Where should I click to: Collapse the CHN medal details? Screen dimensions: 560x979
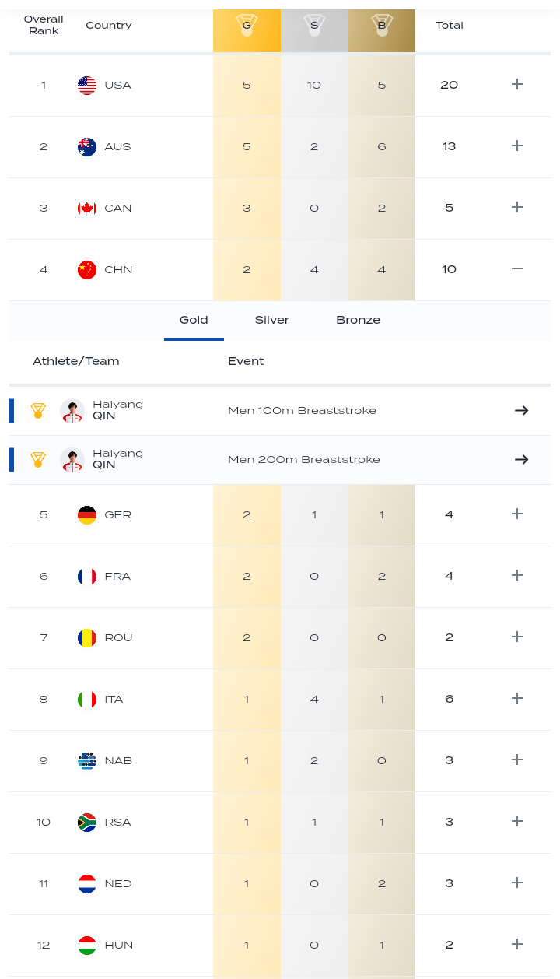point(517,269)
